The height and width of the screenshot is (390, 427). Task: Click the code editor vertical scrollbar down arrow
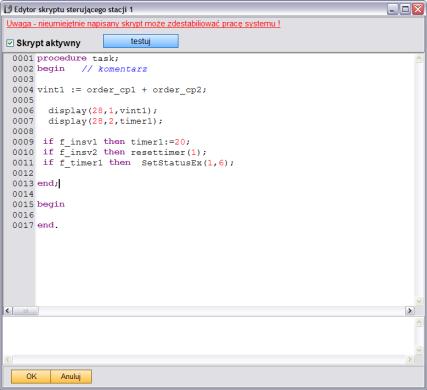pos(419,301)
